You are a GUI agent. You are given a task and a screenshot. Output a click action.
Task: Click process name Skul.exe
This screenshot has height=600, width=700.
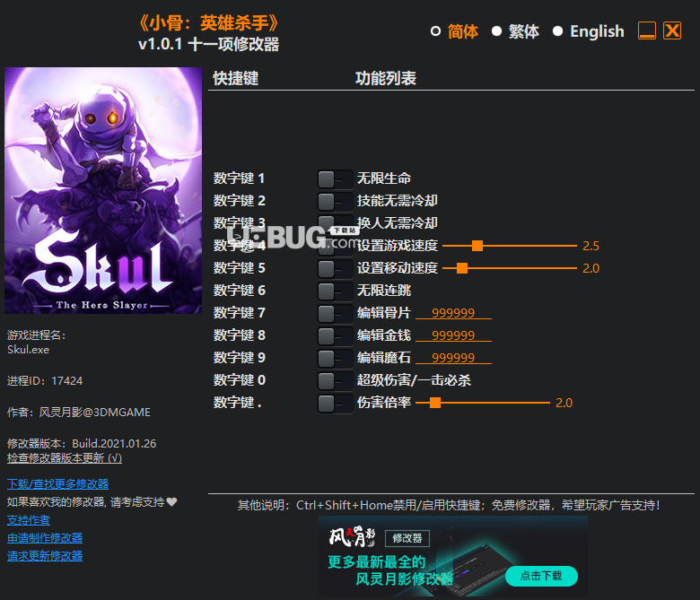[28, 349]
